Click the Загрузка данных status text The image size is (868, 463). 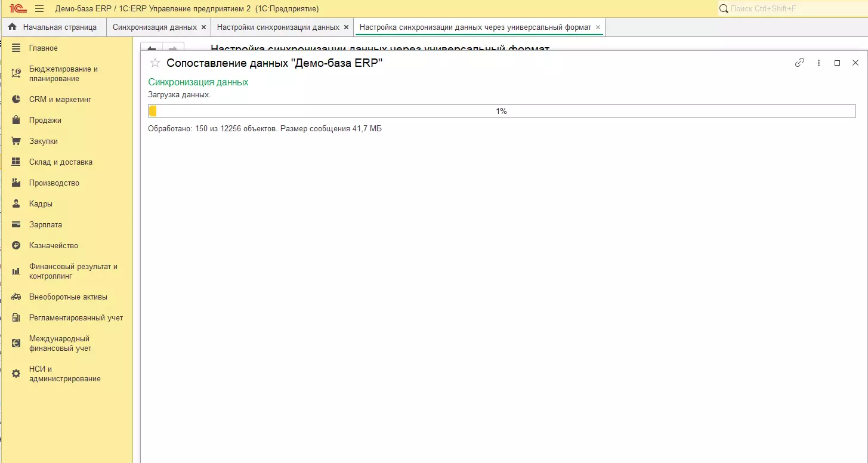point(180,94)
